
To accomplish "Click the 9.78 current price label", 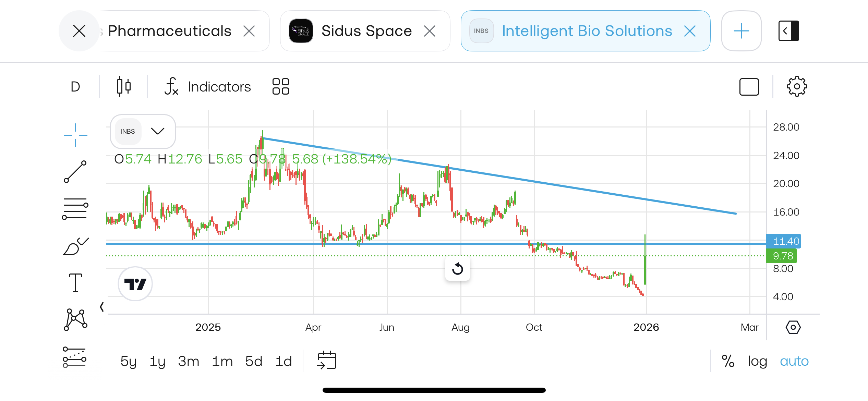I will click(x=782, y=256).
